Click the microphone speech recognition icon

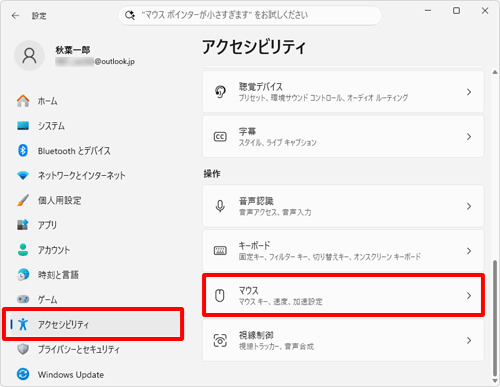pos(220,206)
